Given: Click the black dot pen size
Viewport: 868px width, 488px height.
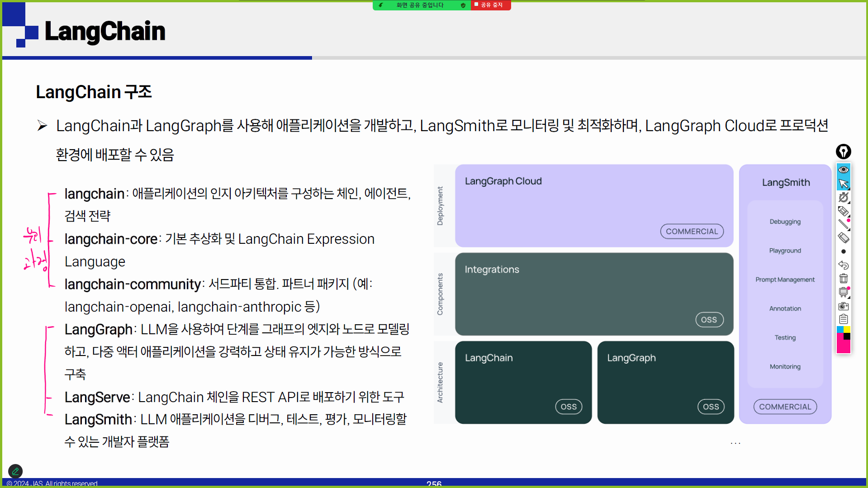Looking at the screenshot, I should 843,251.
